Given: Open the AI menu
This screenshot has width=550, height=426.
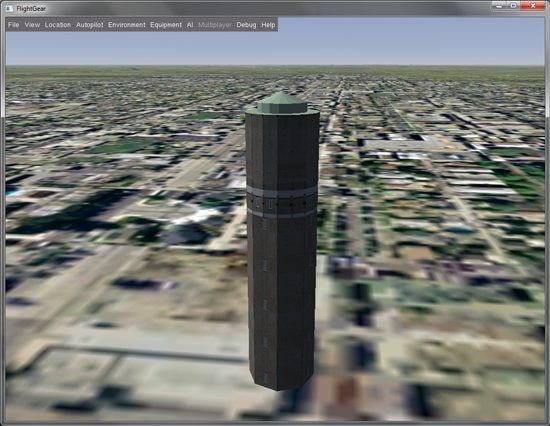Looking at the screenshot, I should pyautogui.click(x=190, y=25).
